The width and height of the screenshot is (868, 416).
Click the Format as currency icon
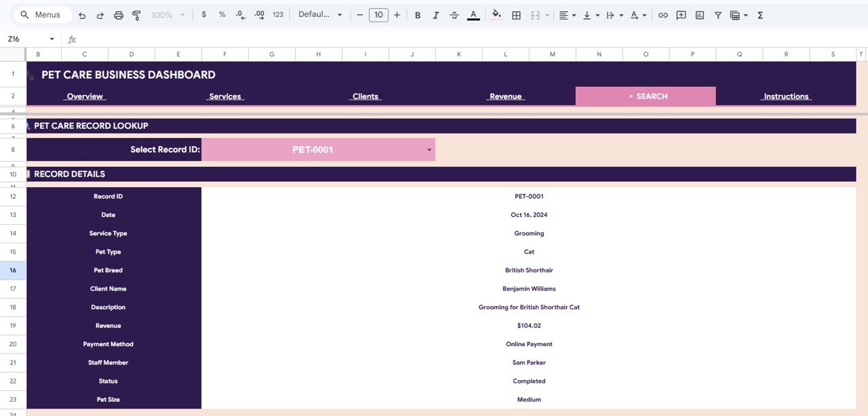point(204,14)
